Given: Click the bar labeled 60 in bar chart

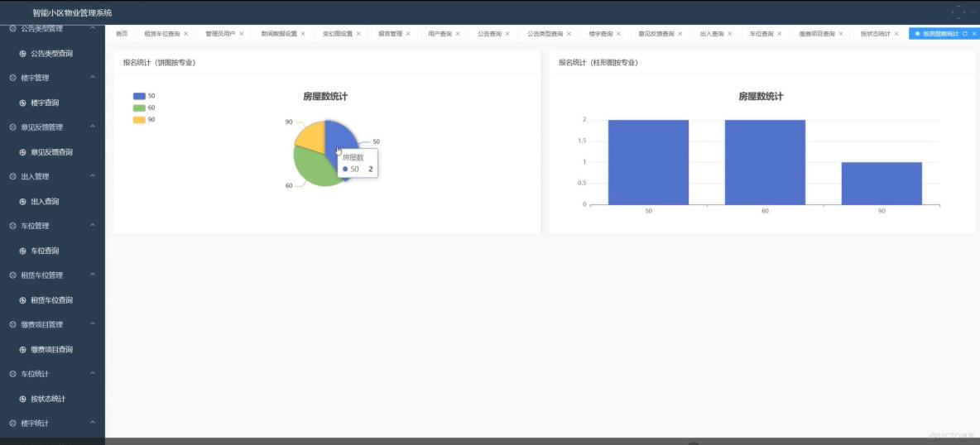Looking at the screenshot, I should [x=765, y=162].
